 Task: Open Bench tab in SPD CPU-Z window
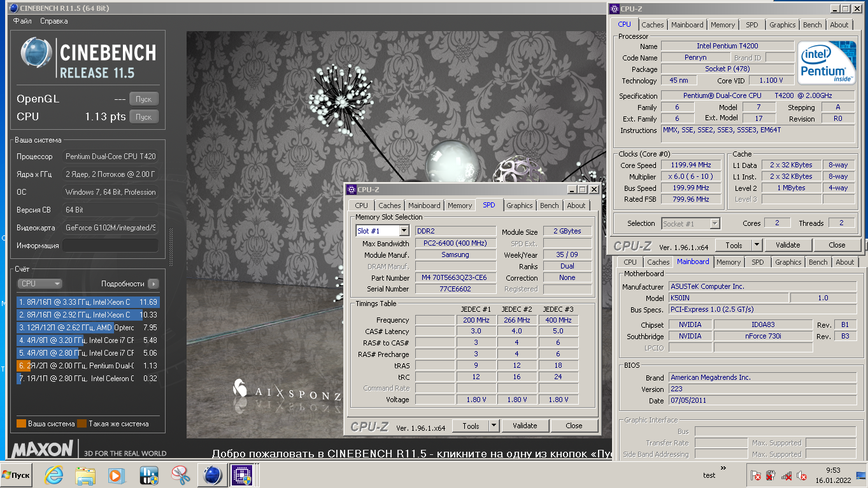[x=550, y=206]
